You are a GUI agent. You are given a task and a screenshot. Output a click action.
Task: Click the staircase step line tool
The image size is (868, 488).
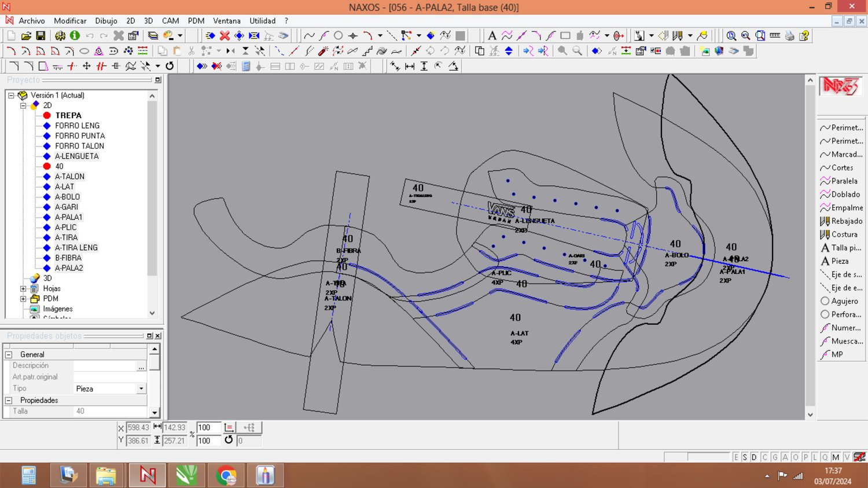point(367,51)
